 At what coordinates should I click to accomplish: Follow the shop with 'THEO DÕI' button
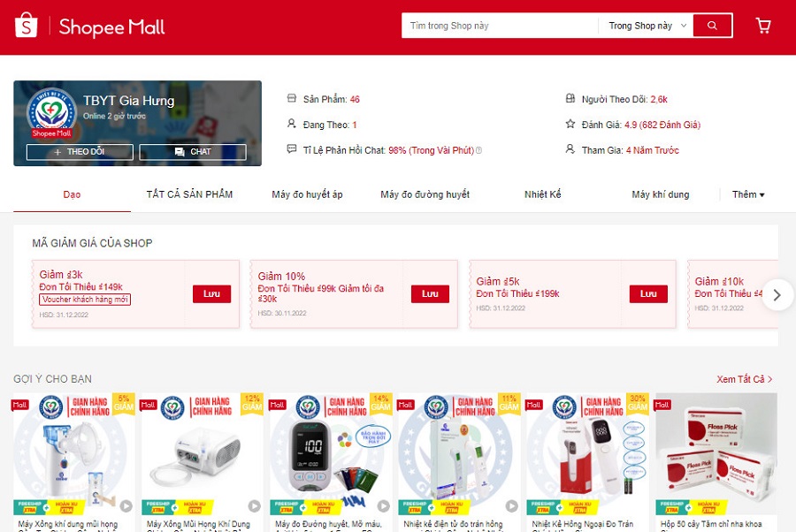click(x=80, y=152)
